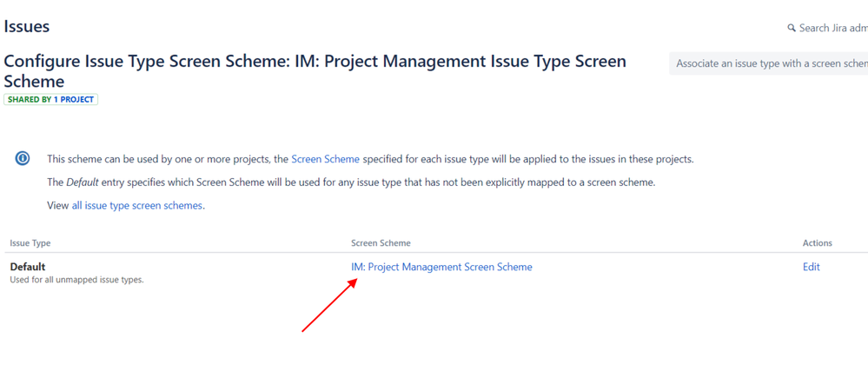The height and width of the screenshot is (391, 868).
Task: View all issue type screen schemes link
Action: click(x=136, y=206)
